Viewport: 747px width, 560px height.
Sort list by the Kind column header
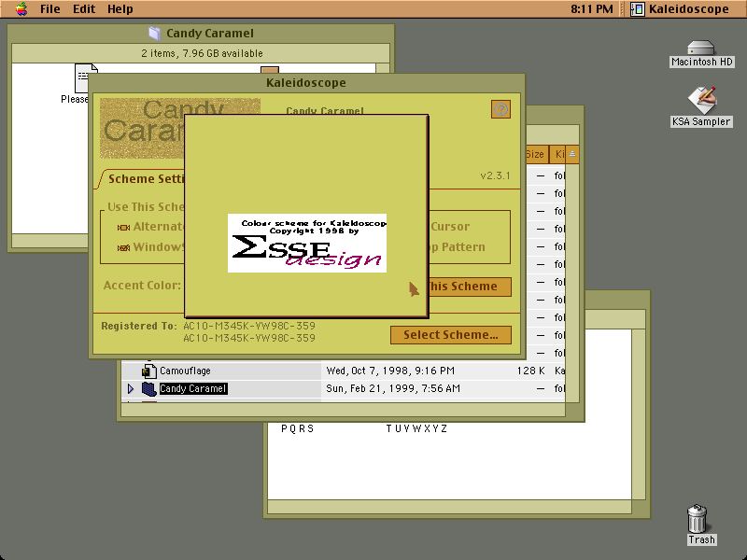coord(558,154)
